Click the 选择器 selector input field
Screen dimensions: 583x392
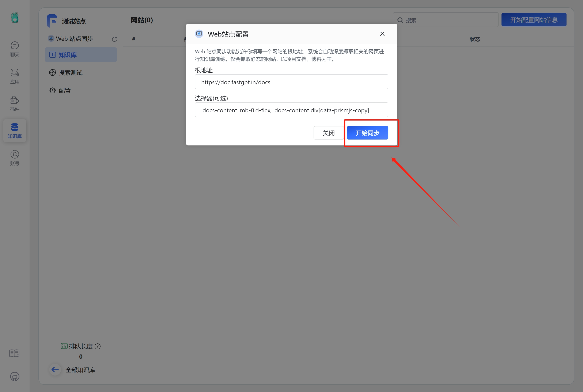coord(291,110)
